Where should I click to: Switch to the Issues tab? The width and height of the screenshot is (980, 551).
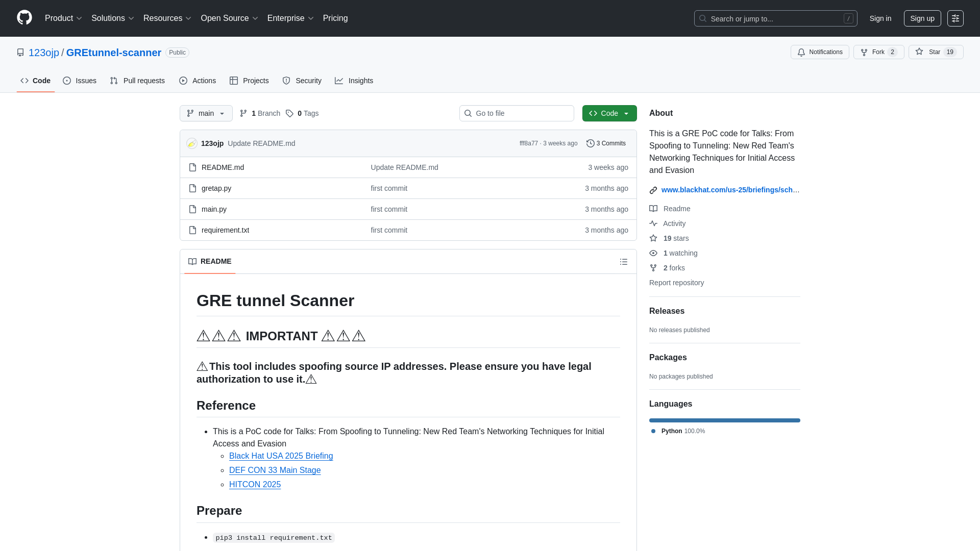point(80,81)
